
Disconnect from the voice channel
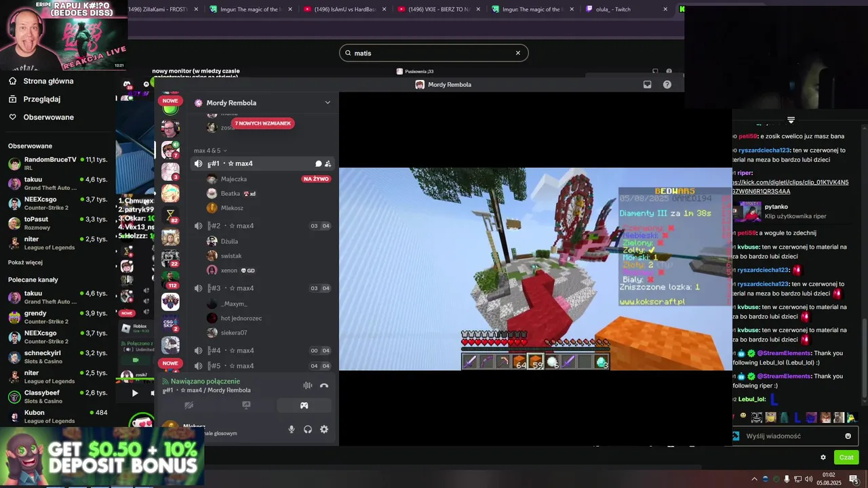click(x=324, y=386)
